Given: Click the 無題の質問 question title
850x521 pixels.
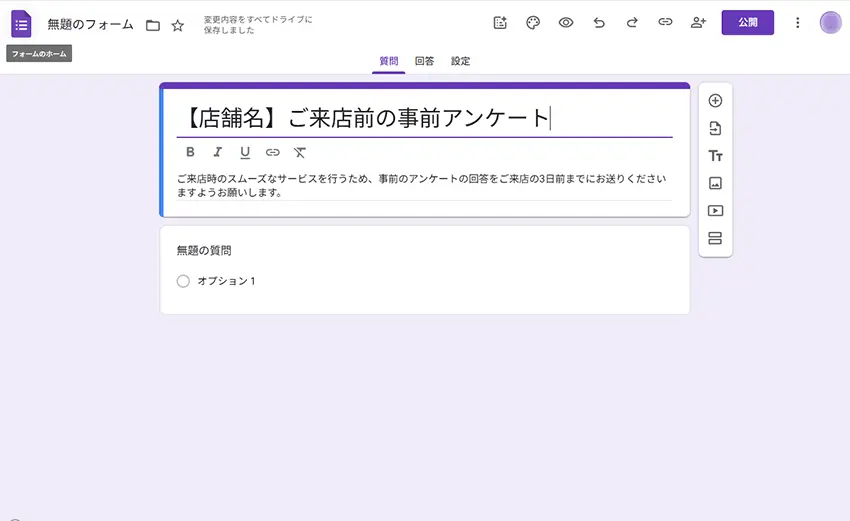Looking at the screenshot, I should point(204,250).
